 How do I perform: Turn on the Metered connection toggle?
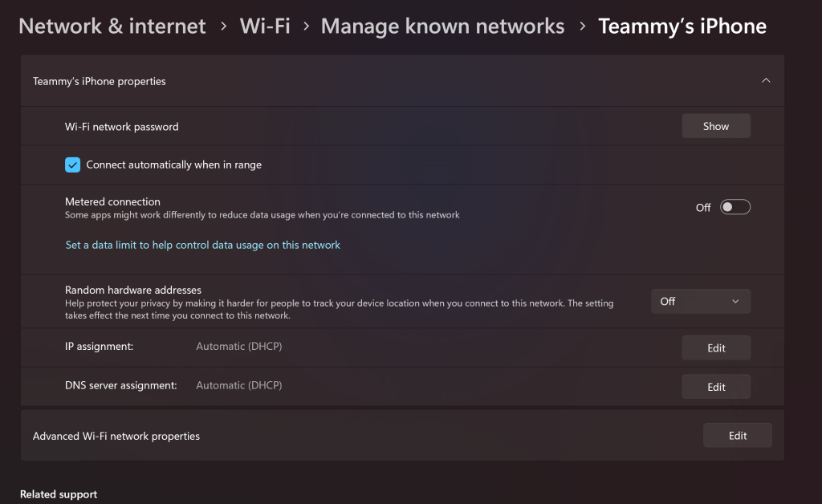[x=735, y=208]
